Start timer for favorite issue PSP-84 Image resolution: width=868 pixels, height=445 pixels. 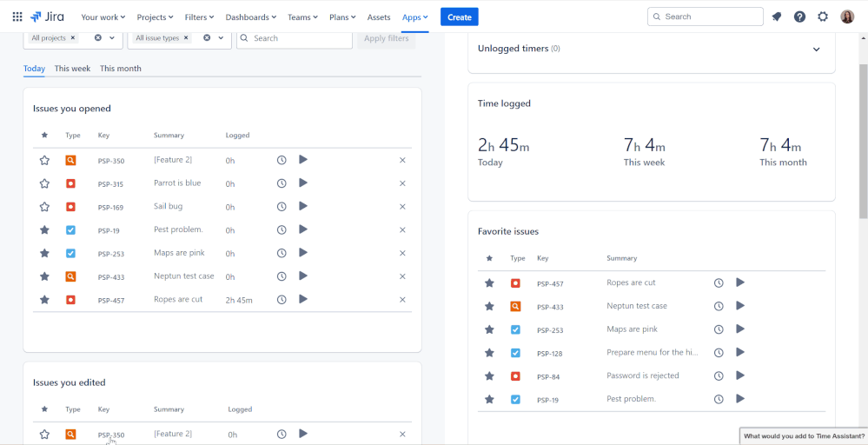pos(740,375)
